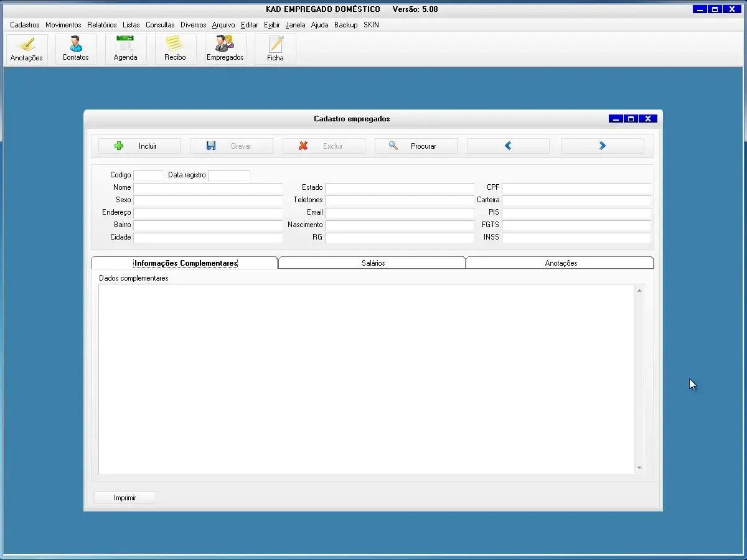
Task: Click scrollbar down arrow in Dados complementares
Action: tap(639, 468)
